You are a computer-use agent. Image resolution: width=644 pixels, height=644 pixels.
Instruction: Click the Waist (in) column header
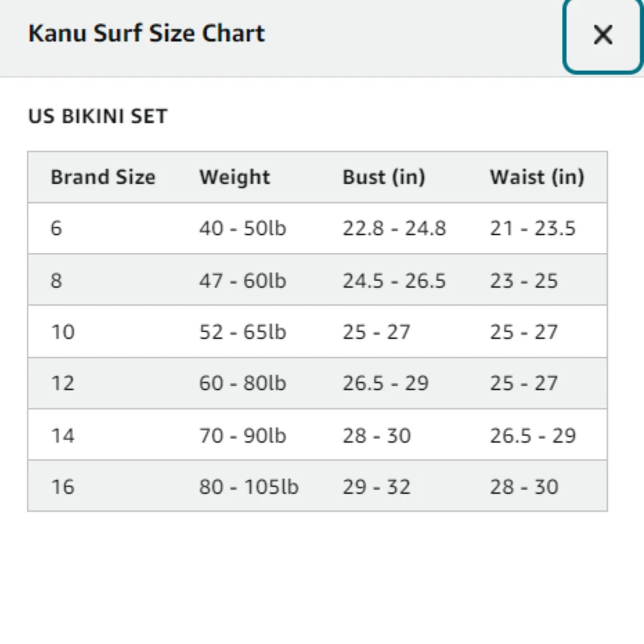click(537, 177)
